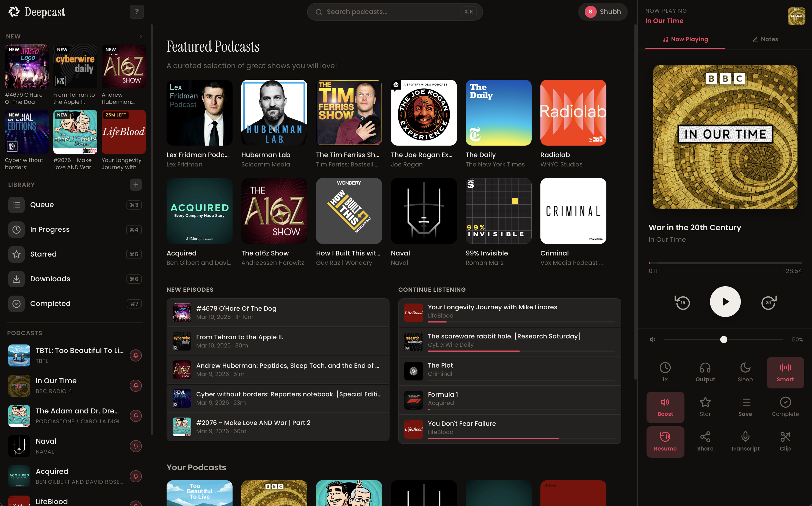Click the Clip scissors icon

tap(785, 441)
